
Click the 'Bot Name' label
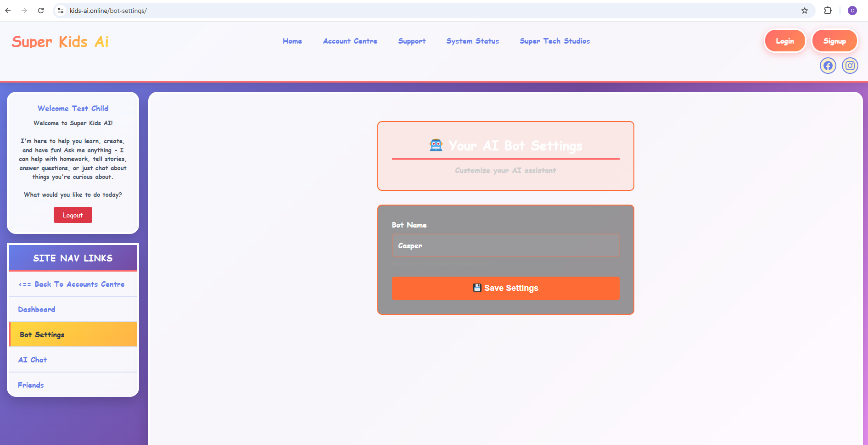409,225
